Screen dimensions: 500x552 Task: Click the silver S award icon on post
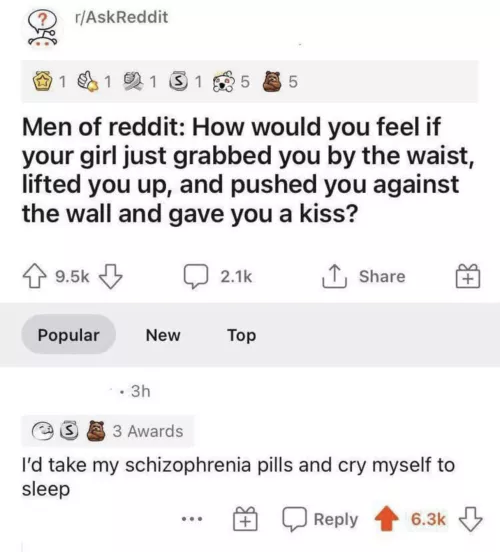[179, 82]
